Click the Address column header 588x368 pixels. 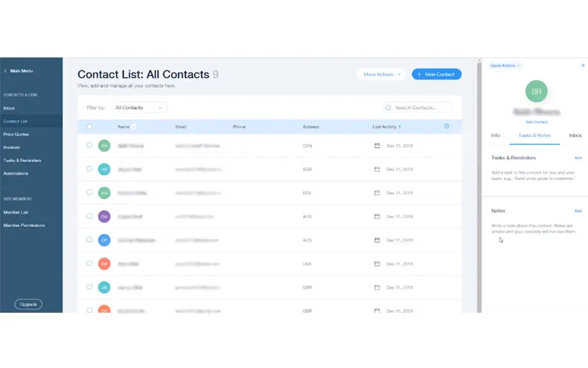coord(311,127)
